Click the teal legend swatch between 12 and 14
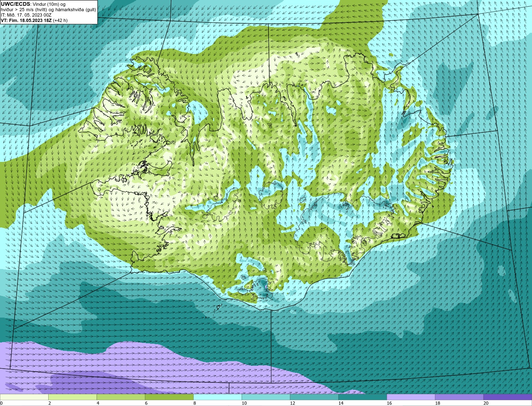Viewport: 532px width, 406px height. 314,397
